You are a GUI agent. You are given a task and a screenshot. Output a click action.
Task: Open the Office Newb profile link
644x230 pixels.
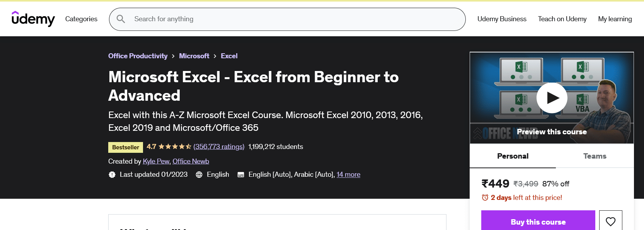pyautogui.click(x=191, y=161)
